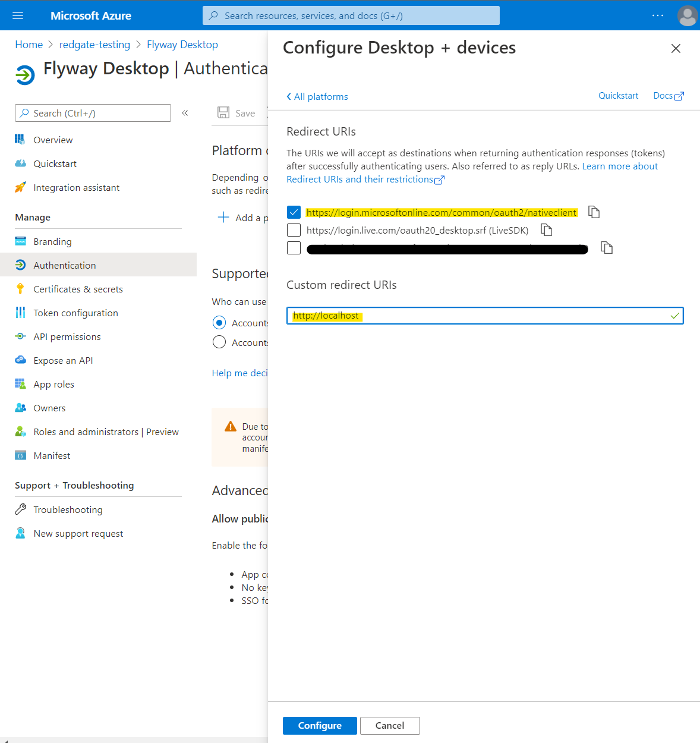Click the top Azure search bar
Image resolution: width=700 pixels, height=743 pixels.
pyautogui.click(x=351, y=15)
